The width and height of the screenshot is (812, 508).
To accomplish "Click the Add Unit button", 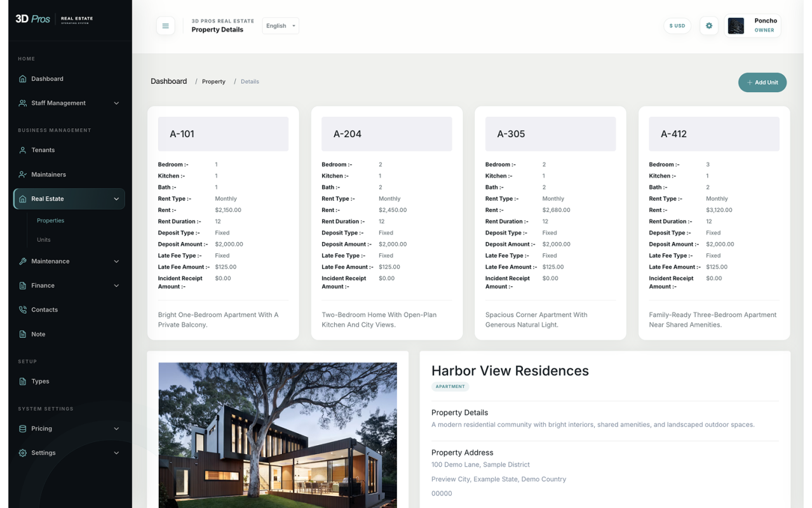I will click(x=762, y=83).
